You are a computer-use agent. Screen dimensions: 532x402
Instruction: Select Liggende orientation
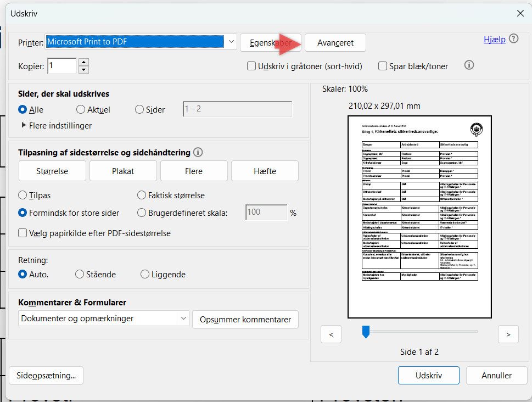click(145, 274)
